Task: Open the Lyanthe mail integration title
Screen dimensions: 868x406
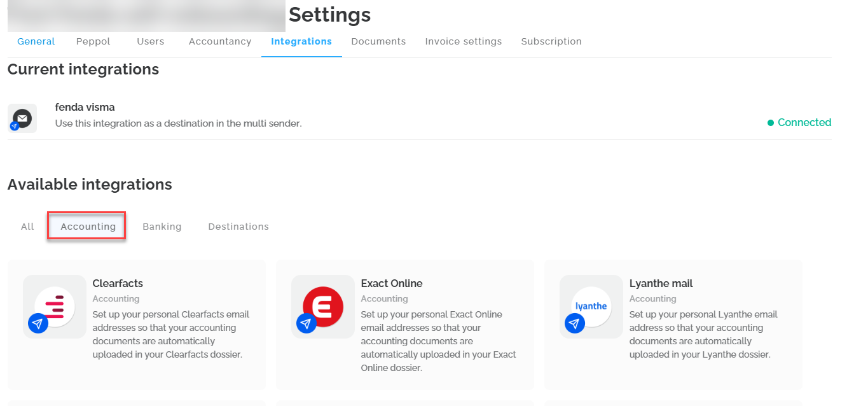Action: (x=661, y=283)
